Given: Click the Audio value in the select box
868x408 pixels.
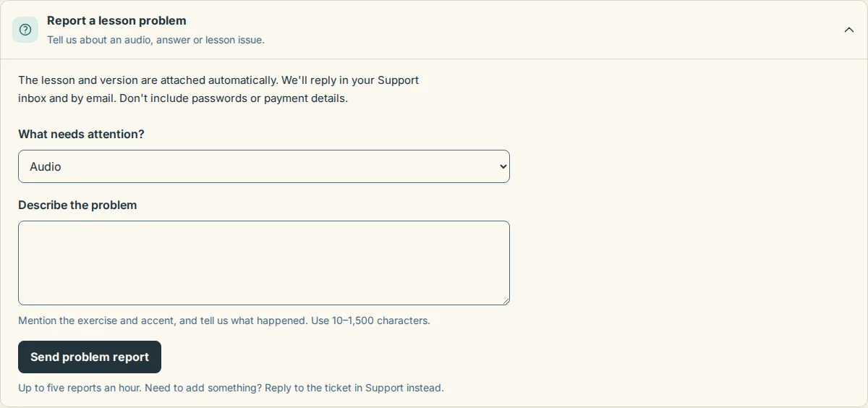Looking at the screenshot, I should (x=46, y=166).
